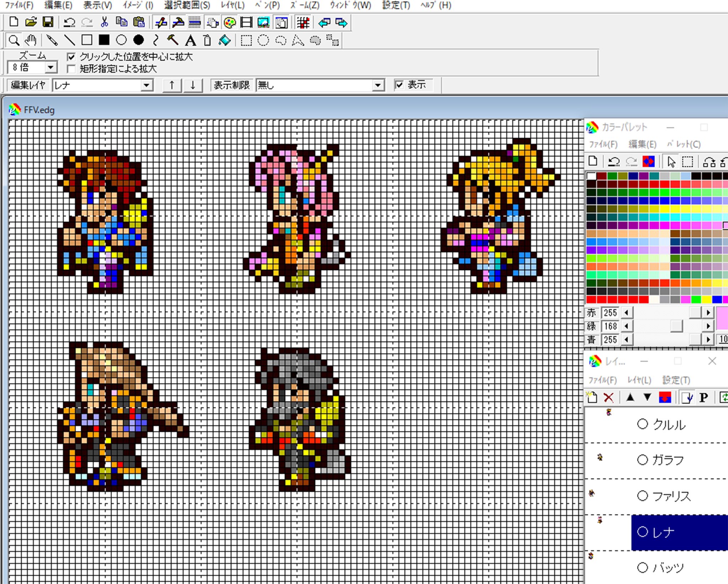Open the 編集レイヤ dropdown showing レナ
Viewport: 728px width, 584px height.
pyautogui.click(x=146, y=85)
